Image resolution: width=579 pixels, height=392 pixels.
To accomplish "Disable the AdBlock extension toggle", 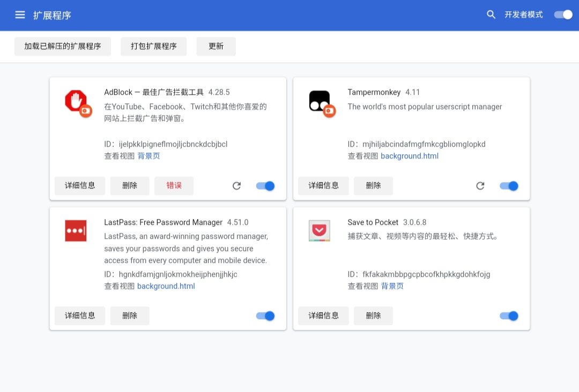I will 265,186.
